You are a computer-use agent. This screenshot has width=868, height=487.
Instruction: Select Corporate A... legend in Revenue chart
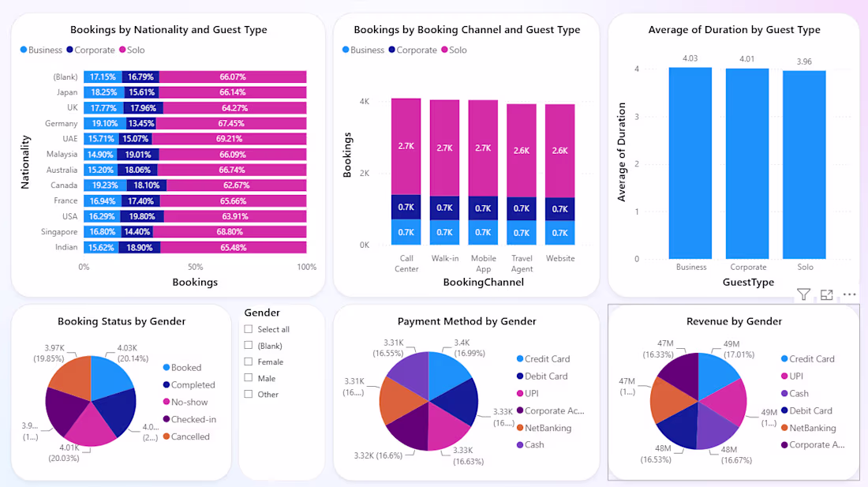pyautogui.click(x=813, y=444)
